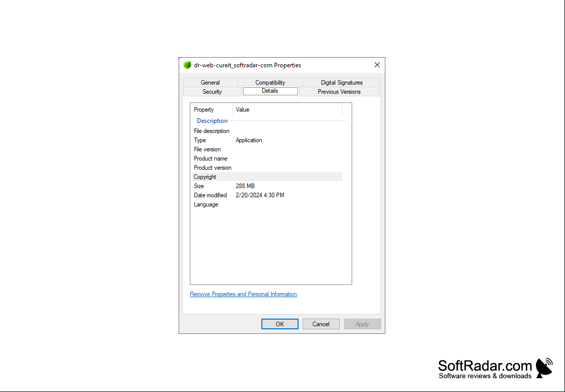565x392 pixels.
Task: Select the Copyright row
Action: [x=268, y=177]
